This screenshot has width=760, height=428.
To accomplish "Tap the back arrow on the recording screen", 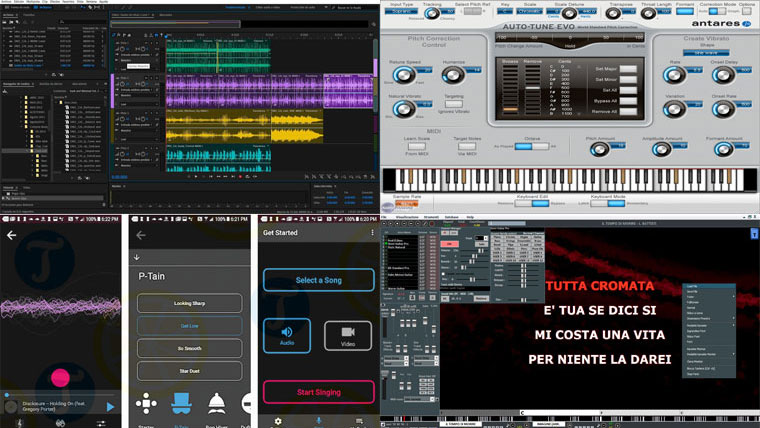I will 12,235.
